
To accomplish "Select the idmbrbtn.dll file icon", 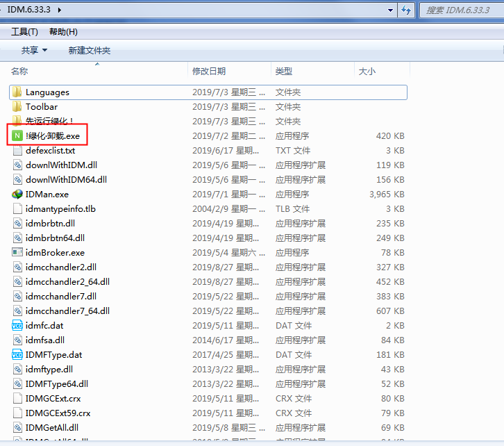I will coord(17,224).
